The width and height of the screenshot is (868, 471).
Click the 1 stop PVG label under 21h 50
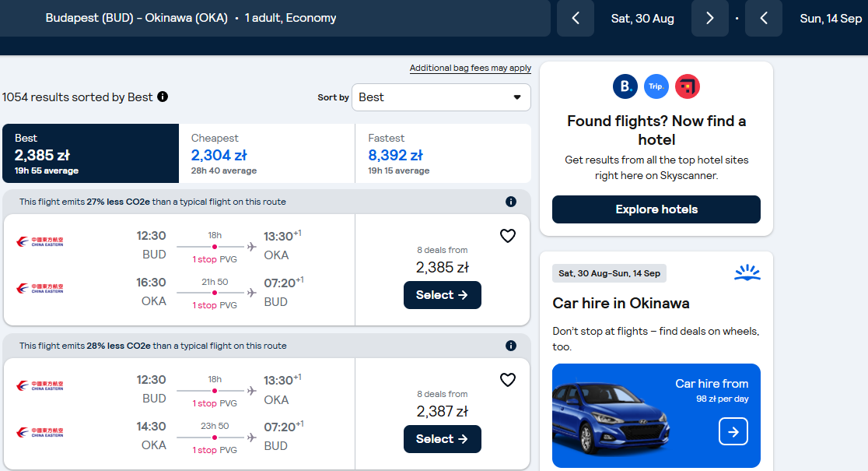215,305
